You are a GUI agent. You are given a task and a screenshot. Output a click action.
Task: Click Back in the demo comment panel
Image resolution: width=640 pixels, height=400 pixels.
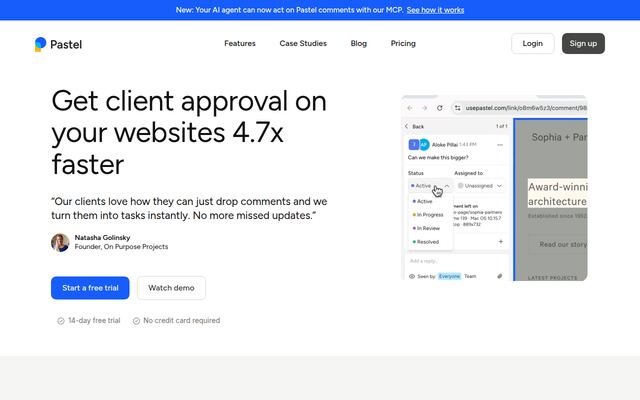coord(415,127)
